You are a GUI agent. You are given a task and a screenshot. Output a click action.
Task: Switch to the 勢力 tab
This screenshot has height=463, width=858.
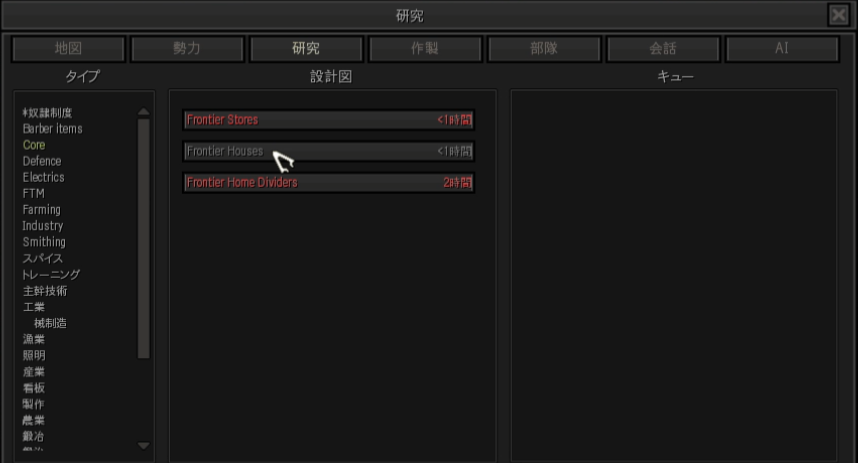[x=187, y=49]
